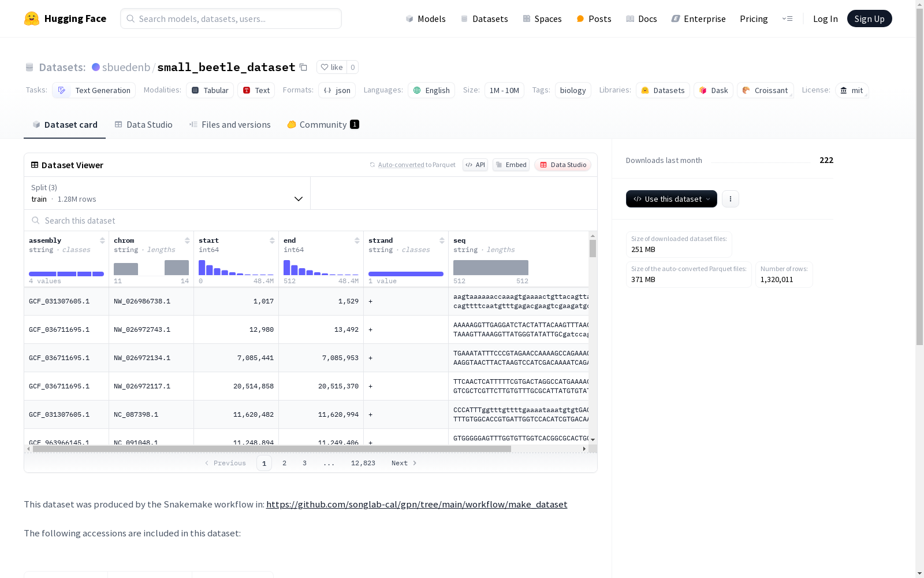Select the json format tag

[337, 90]
